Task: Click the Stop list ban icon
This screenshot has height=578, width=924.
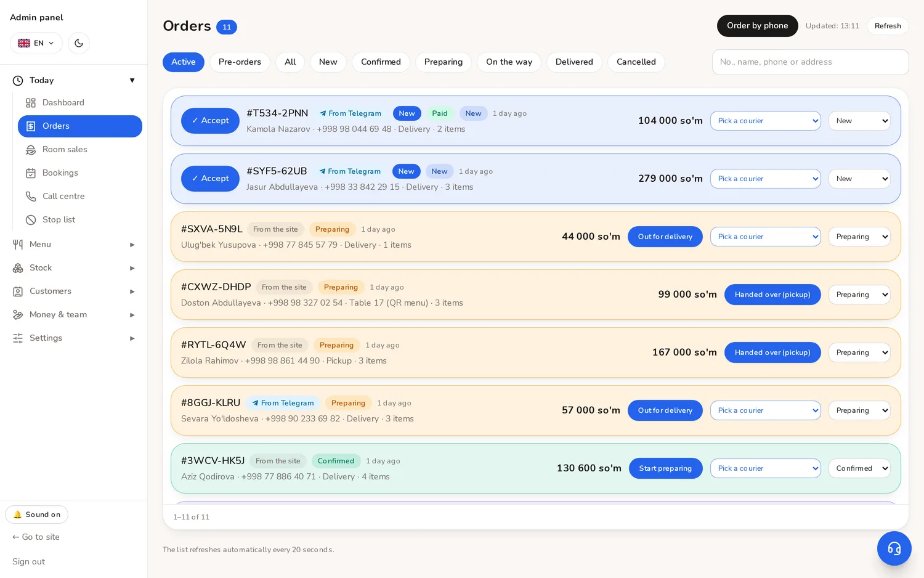Action: pos(31,220)
